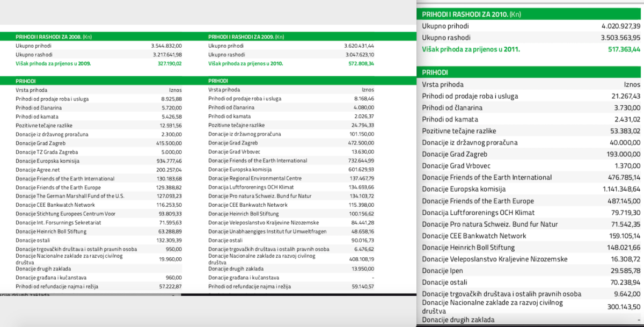The width and height of the screenshot is (644, 327).
Task: Select Europska komisija amount 934.777,46
Action: [x=170, y=161]
